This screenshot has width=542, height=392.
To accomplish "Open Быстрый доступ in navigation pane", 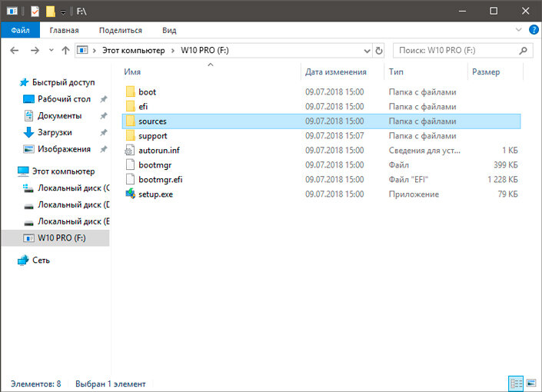I will (x=63, y=82).
